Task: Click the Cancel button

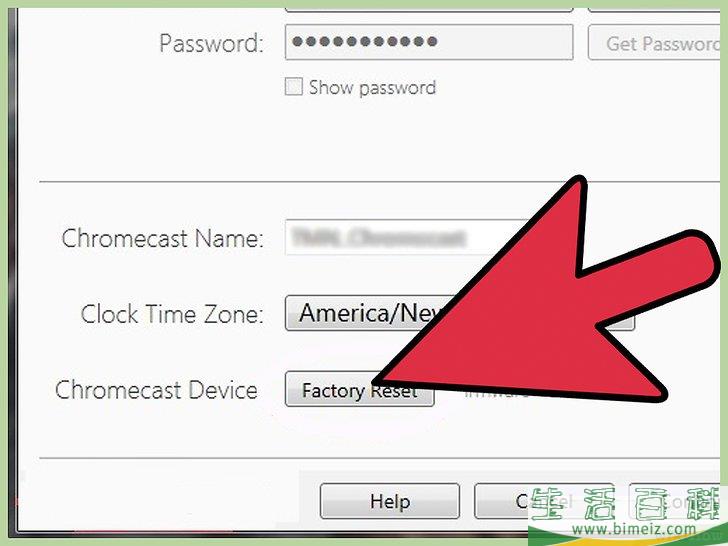Action: pyautogui.click(x=544, y=501)
